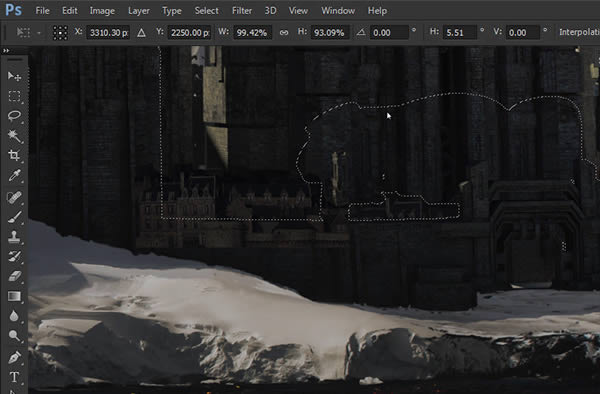This screenshot has height=394, width=600.
Task: Open the Select menu
Action: tap(206, 11)
